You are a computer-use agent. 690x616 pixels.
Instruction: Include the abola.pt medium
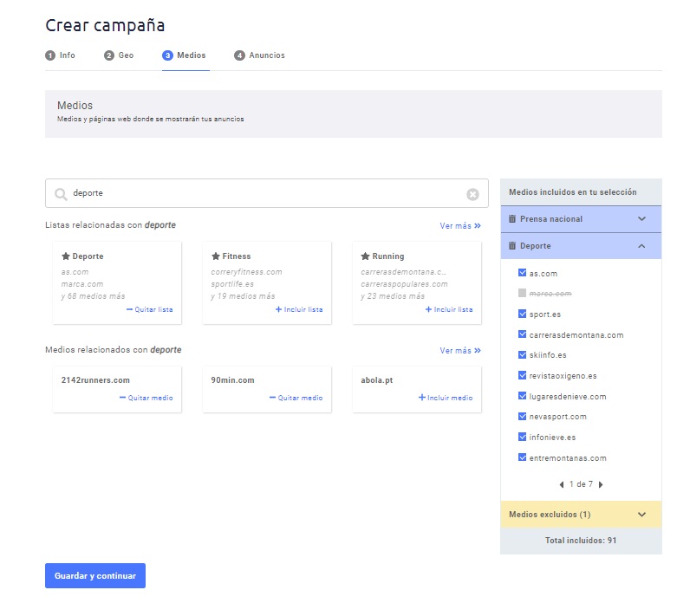pyautogui.click(x=446, y=398)
